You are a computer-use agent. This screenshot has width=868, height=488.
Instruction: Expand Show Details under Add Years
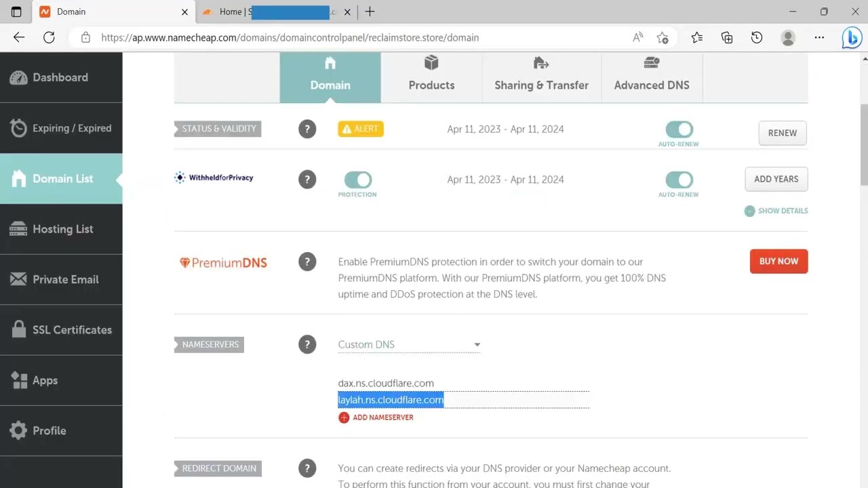coord(776,211)
